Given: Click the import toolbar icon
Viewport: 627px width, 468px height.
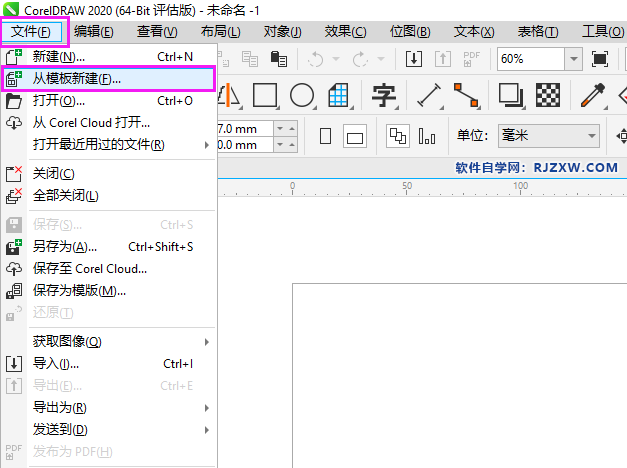Looking at the screenshot, I should coord(414,59).
